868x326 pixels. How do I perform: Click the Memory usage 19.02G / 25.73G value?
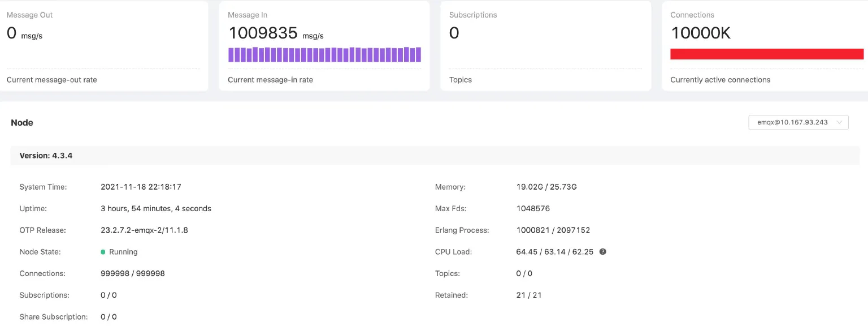click(546, 187)
